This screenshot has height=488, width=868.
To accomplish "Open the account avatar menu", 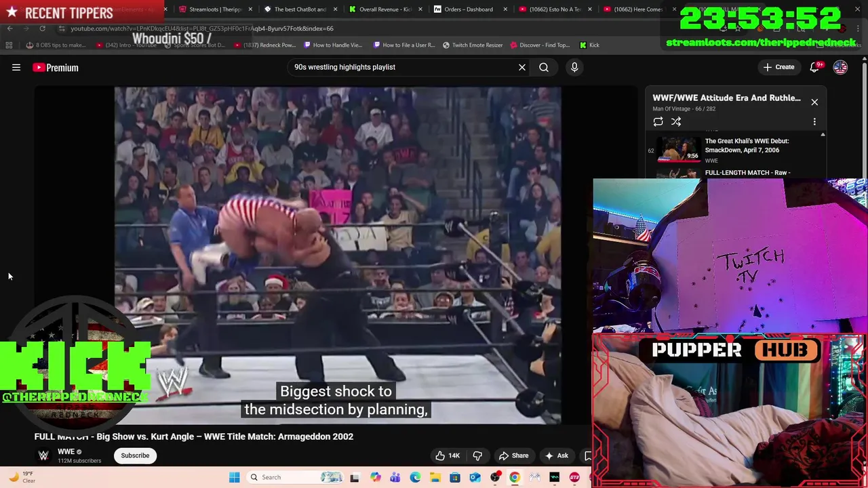I will 840,67.
